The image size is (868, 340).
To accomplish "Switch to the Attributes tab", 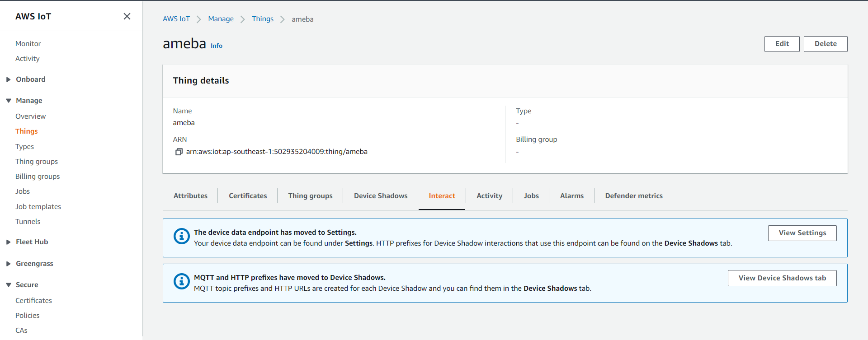I will tap(190, 196).
